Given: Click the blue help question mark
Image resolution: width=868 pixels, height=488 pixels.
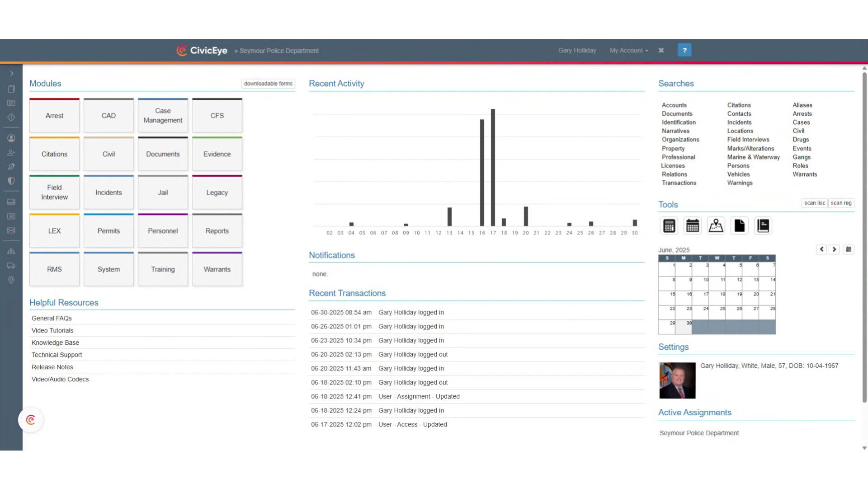Looking at the screenshot, I should pos(684,50).
